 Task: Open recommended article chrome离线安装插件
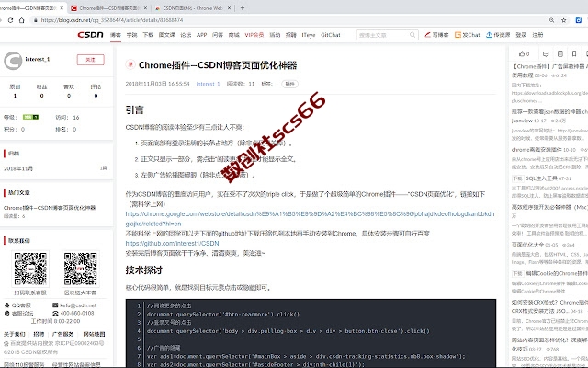[537, 149]
